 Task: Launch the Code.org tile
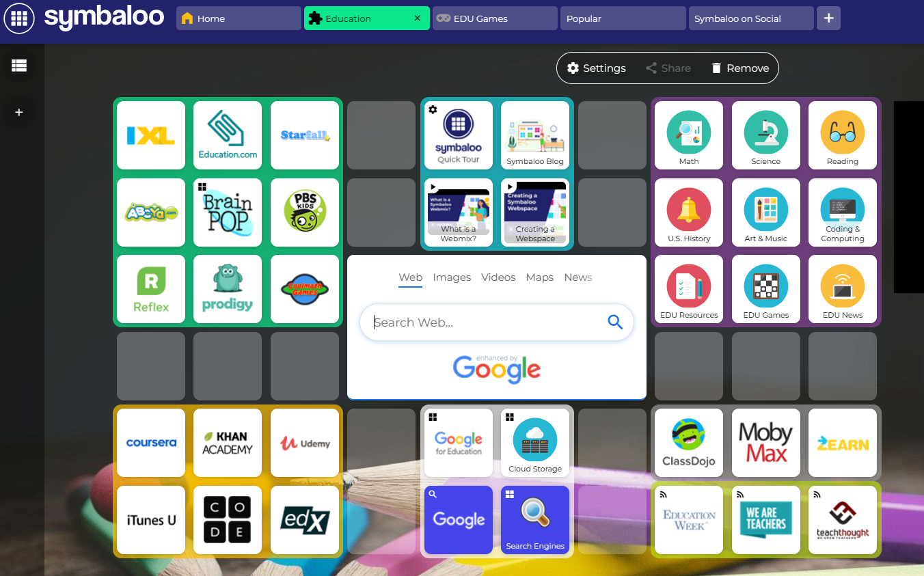[x=228, y=520]
